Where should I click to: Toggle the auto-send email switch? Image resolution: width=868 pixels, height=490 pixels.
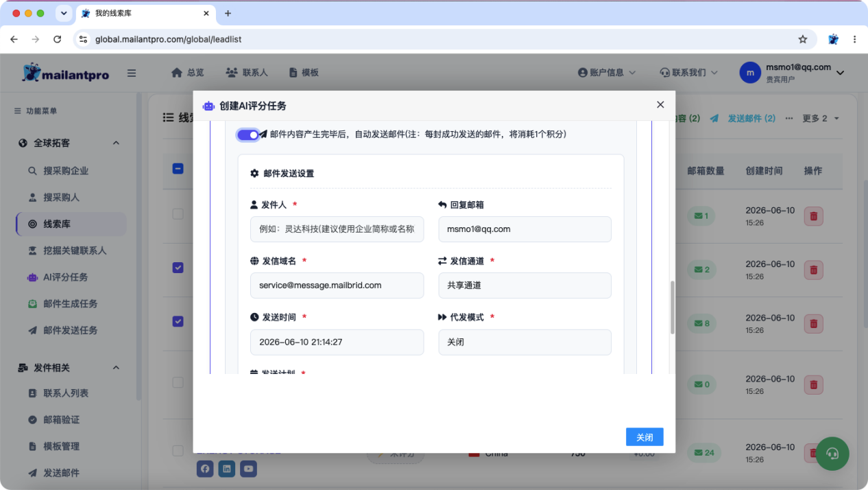tap(248, 135)
